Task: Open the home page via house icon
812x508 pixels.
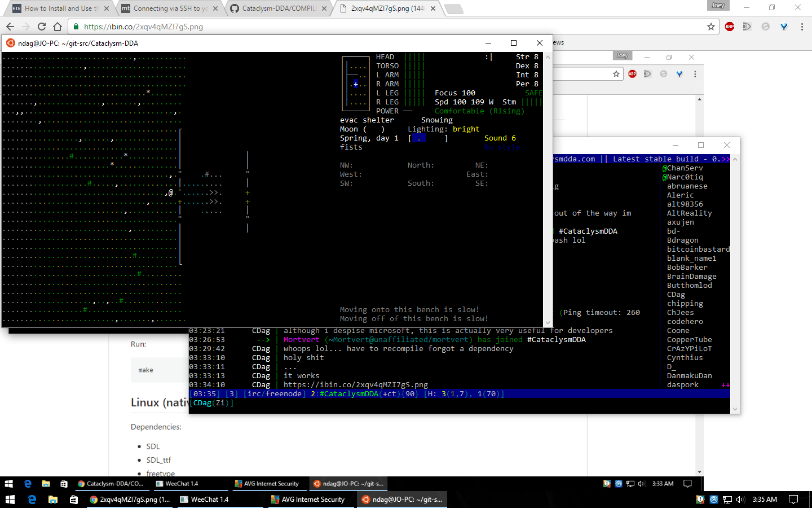Action: [x=58, y=27]
